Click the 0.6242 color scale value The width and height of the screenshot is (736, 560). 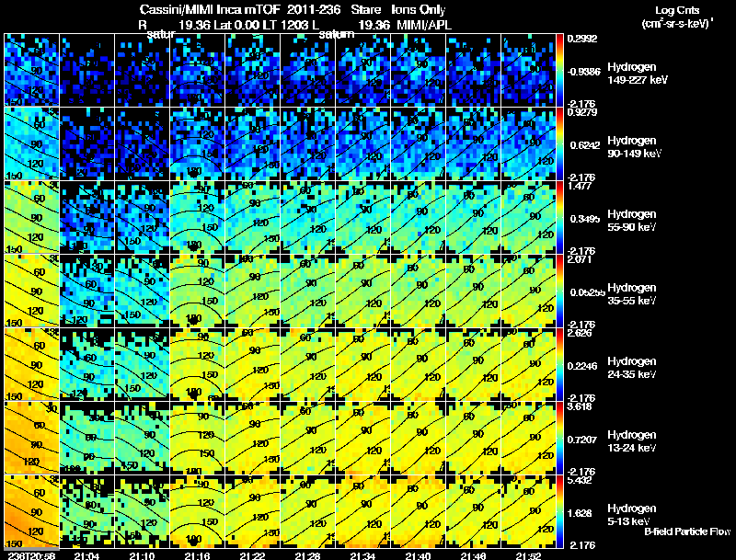[585, 145]
